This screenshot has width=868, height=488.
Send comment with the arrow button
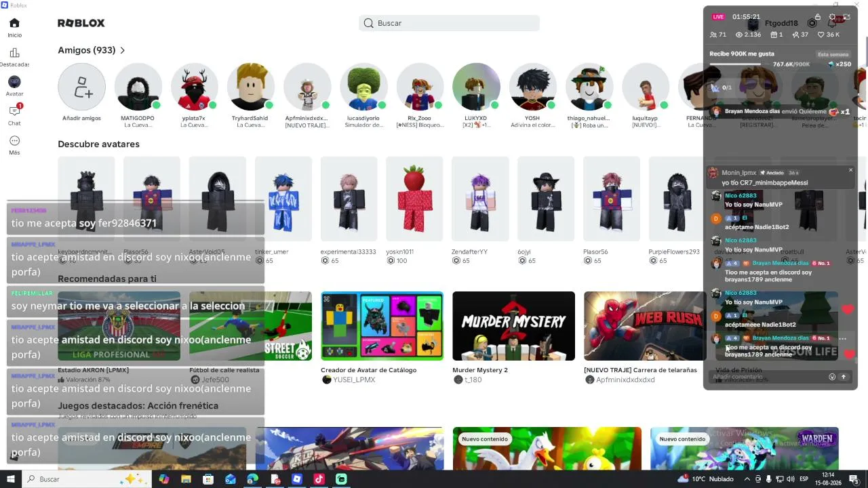(844, 377)
